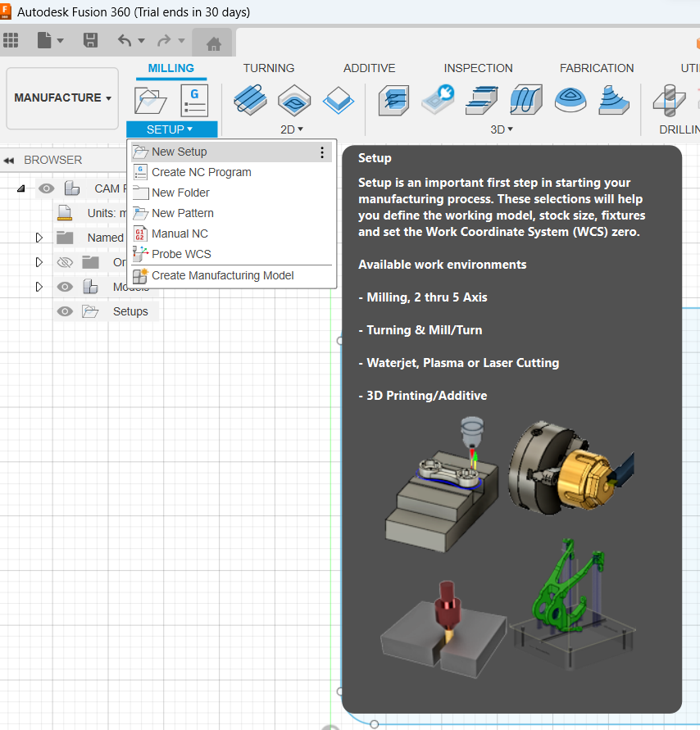Click the Units document icon
The width and height of the screenshot is (700, 730).
[x=64, y=213]
